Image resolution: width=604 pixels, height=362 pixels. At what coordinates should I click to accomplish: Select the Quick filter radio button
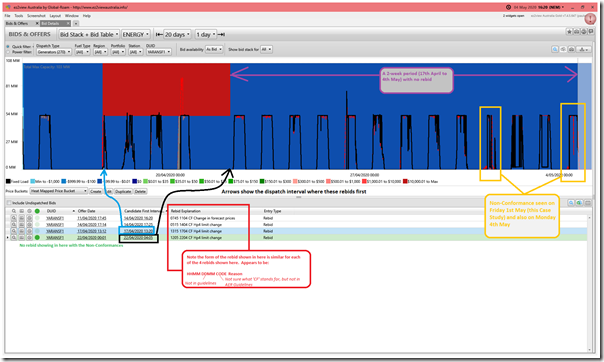tap(8, 47)
